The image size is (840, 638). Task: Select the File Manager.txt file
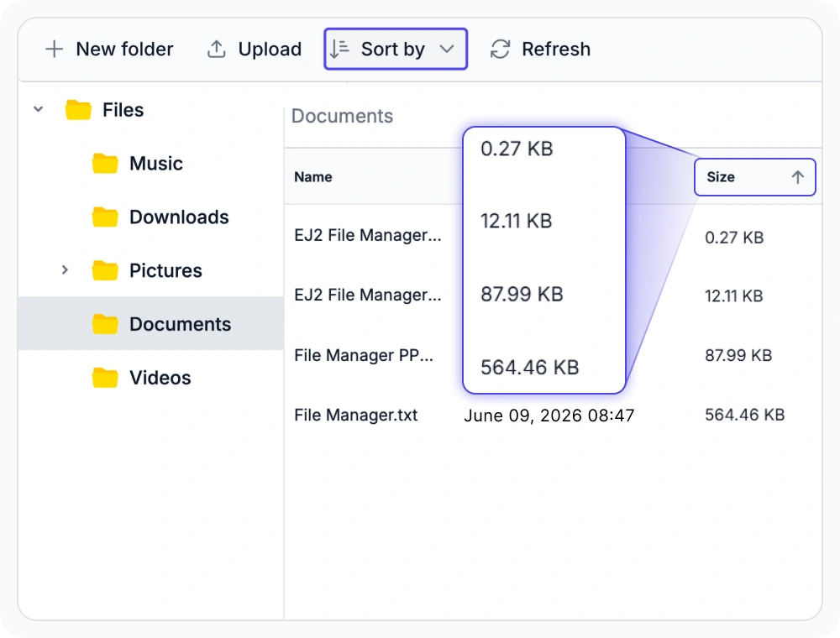point(355,415)
